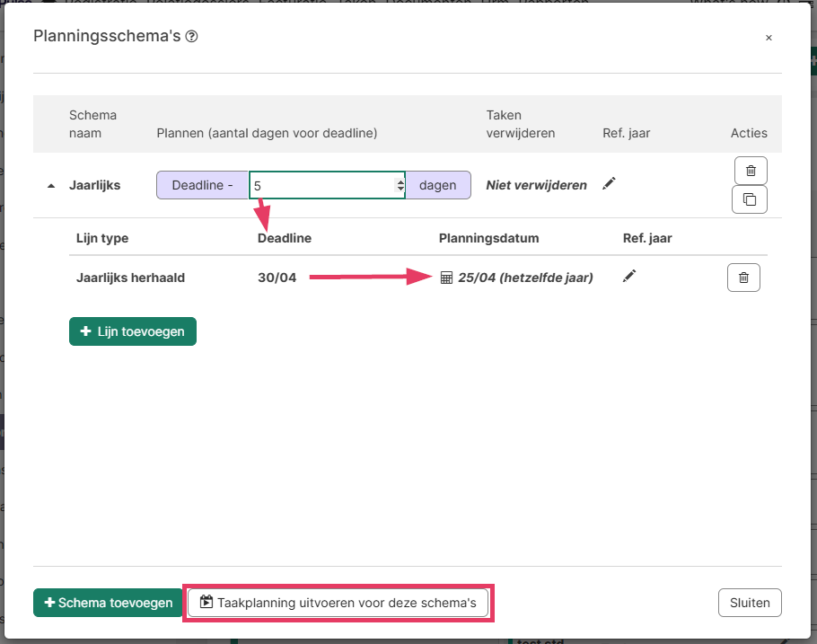Edit Ref. jaar pencil in Jaarlijks herhaald row
Image resolution: width=817 pixels, height=644 pixels.
pos(629,277)
